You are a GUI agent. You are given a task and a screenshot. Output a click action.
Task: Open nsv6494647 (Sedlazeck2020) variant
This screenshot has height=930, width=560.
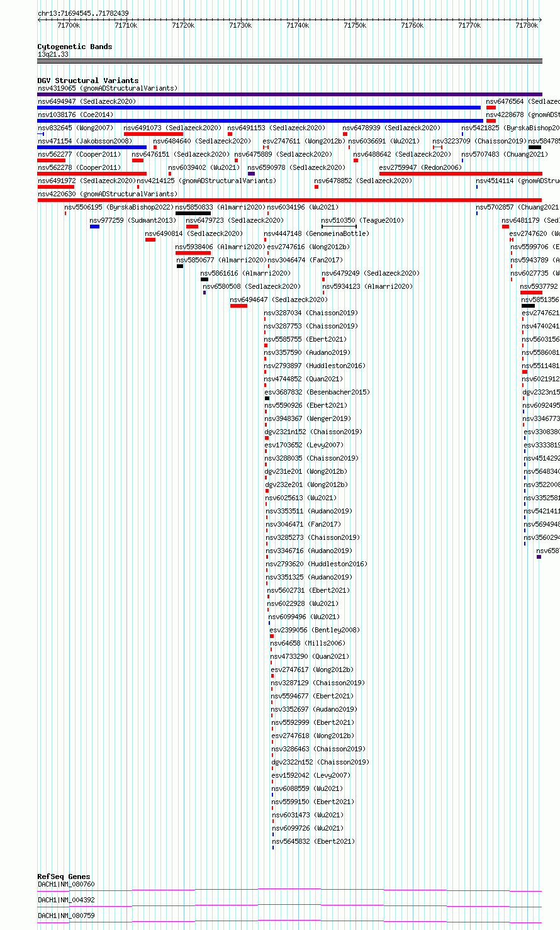pos(279,300)
